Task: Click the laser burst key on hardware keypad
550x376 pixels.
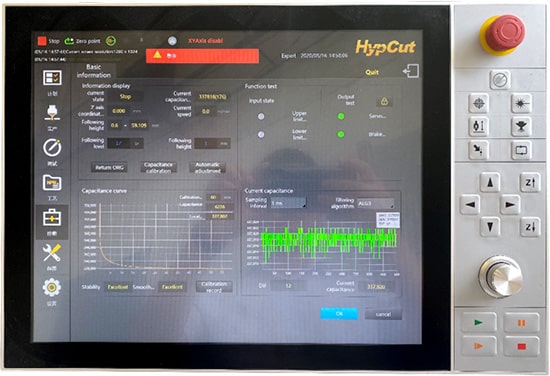Action: point(521,103)
